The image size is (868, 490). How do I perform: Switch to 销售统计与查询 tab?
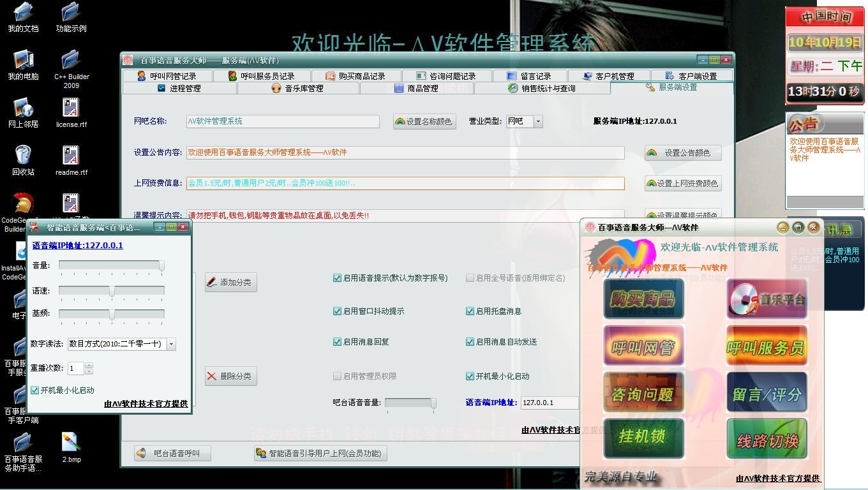click(x=541, y=89)
